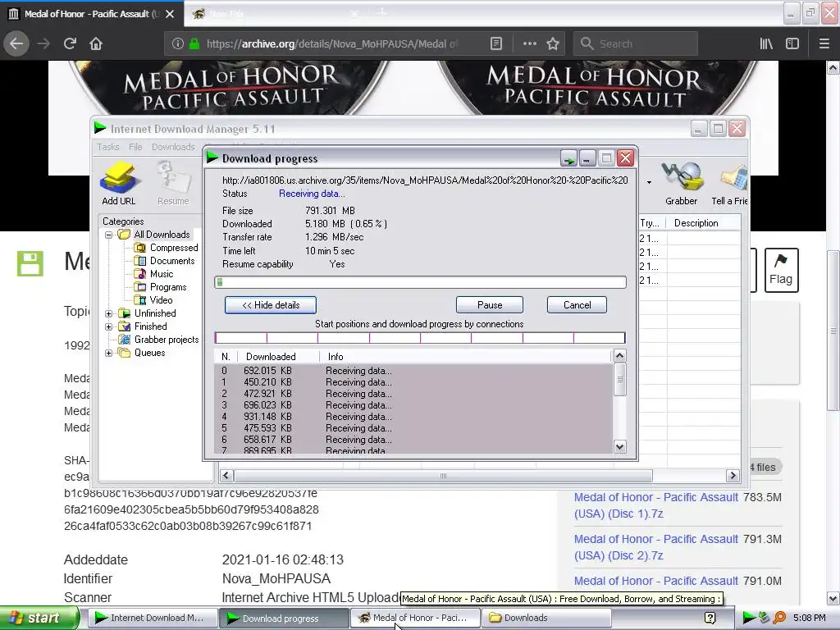Image resolution: width=840 pixels, height=630 pixels.
Task: Select the Medal of Honor Firefox tab
Action: [84, 14]
